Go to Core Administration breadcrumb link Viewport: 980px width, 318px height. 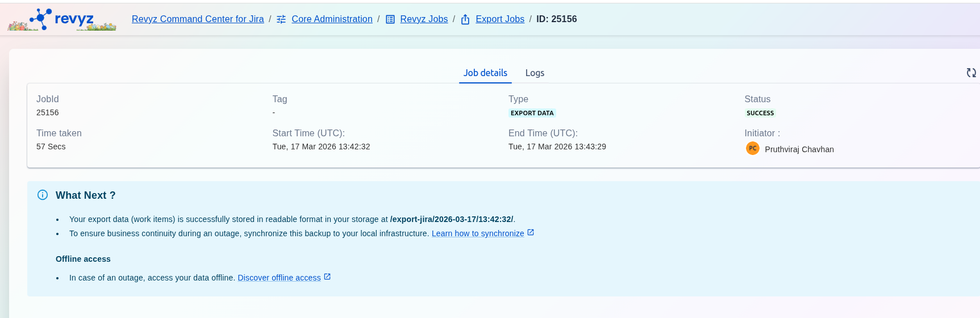[332, 19]
